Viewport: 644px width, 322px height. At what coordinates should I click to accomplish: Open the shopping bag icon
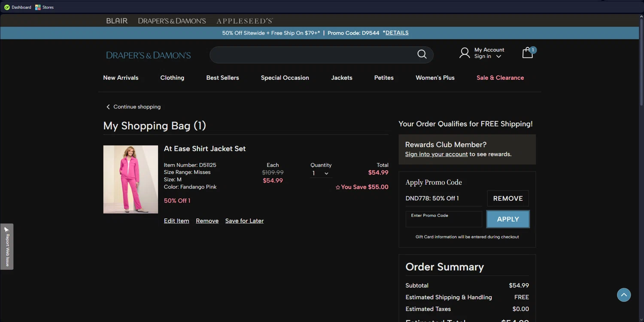click(528, 53)
